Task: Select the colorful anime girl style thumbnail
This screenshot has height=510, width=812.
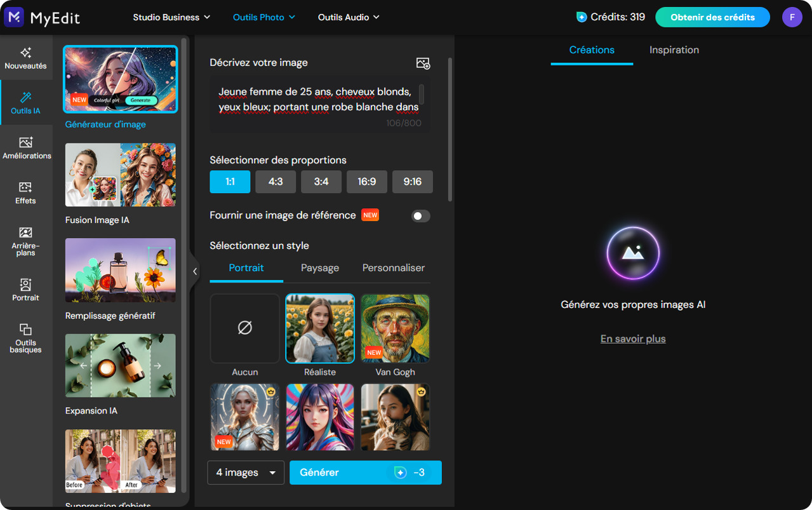Action: (320, 417)
